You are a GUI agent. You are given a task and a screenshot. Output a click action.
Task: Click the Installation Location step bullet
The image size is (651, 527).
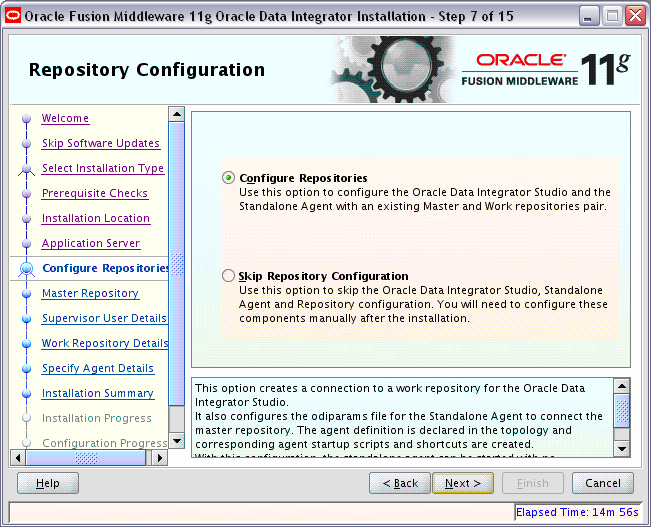click(x=27, y=218)
